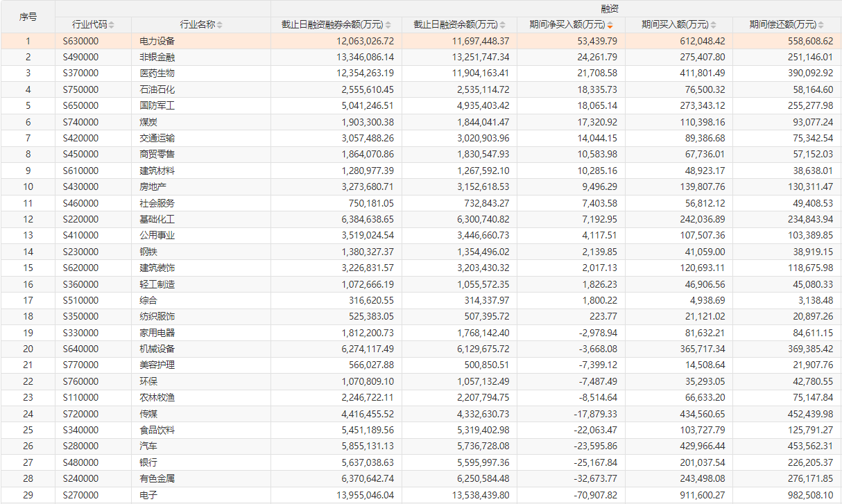Select industry code S640000 for 机械设备
The width and height of the screenshot is (842, 504).
80,349
